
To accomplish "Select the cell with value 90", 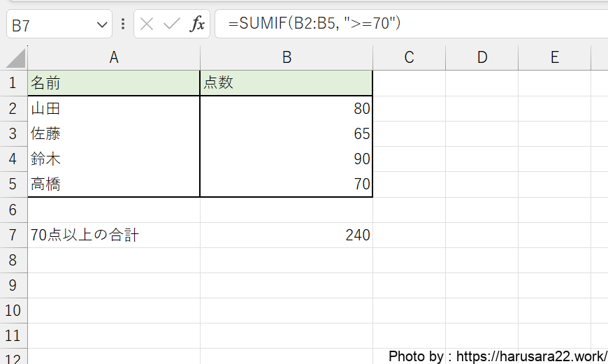I will pos(287,159).
